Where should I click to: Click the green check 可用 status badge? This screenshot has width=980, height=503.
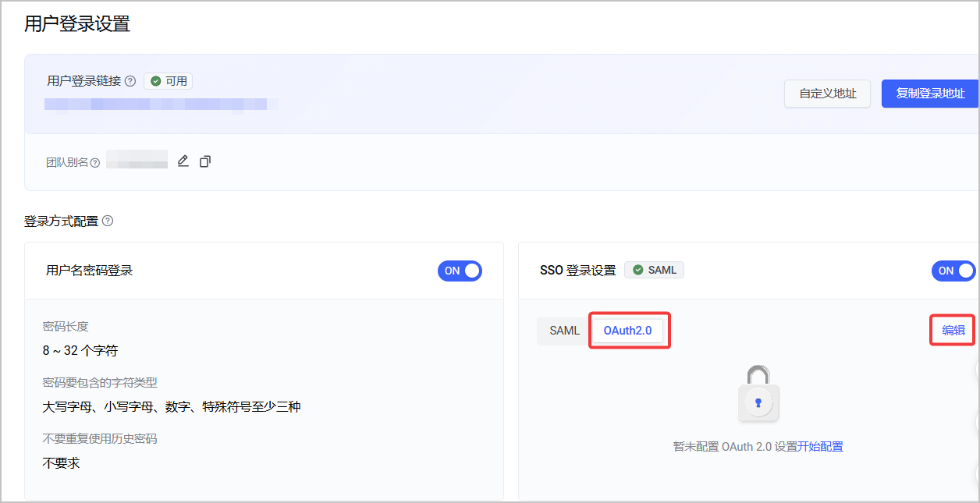(169, 81)
